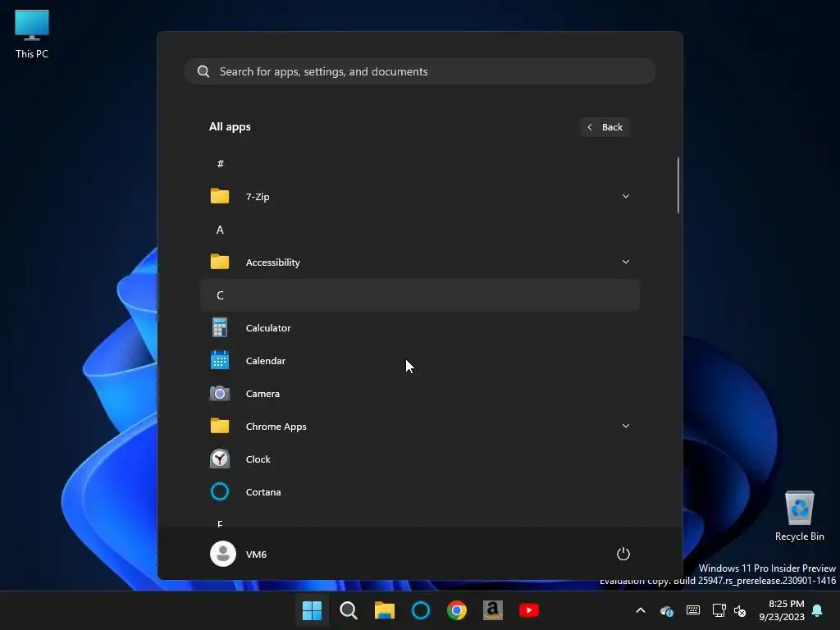Open taskbar Search icon
This screenshot has height=630, width=840.
coord(348,610)
